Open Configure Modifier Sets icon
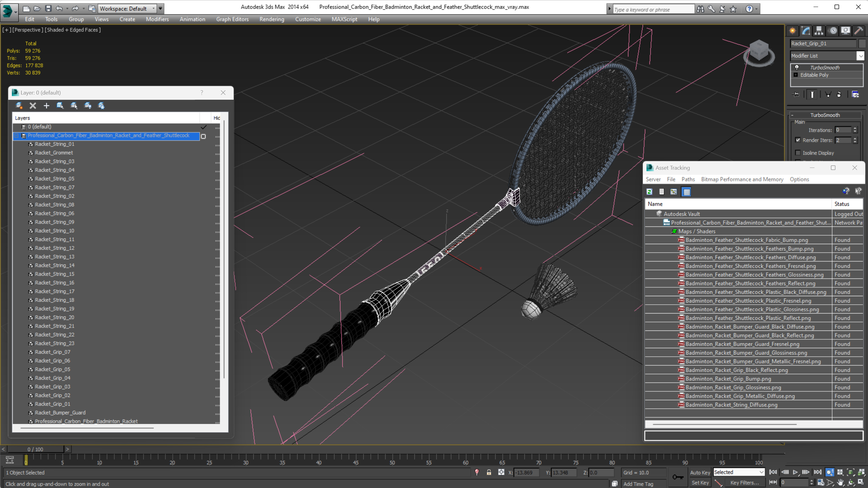Viewport: 868px width, 488px height. (855, 95)
